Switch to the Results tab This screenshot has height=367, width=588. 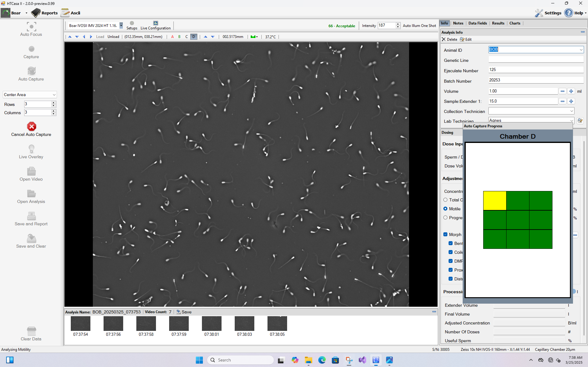click(x=498, y=23)
